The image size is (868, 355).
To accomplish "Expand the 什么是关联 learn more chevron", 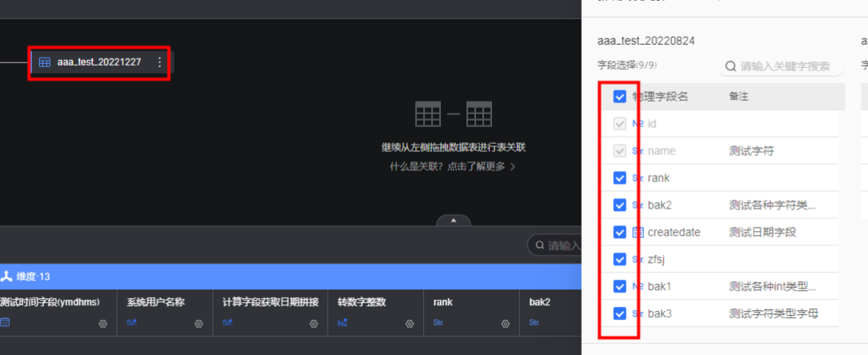I will point(513,167).
